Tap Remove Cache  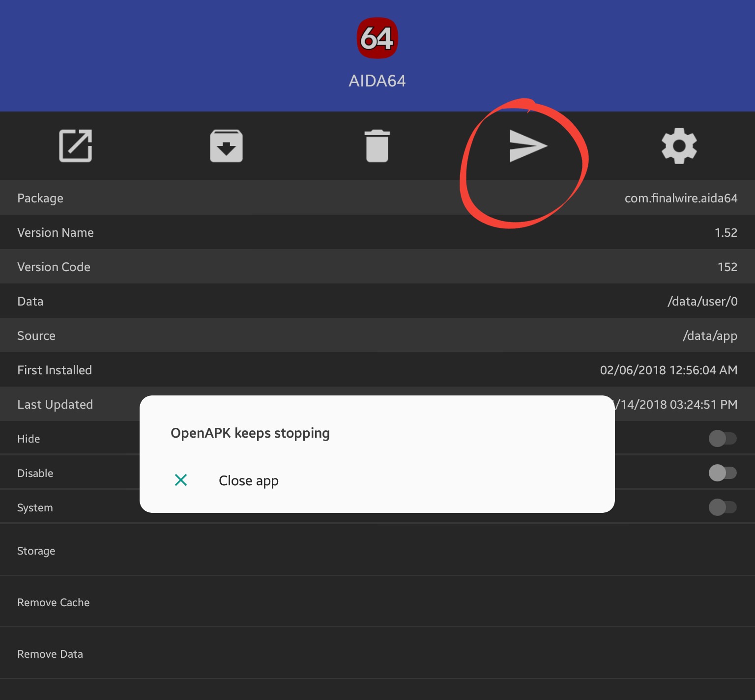[x=377, y=602]
